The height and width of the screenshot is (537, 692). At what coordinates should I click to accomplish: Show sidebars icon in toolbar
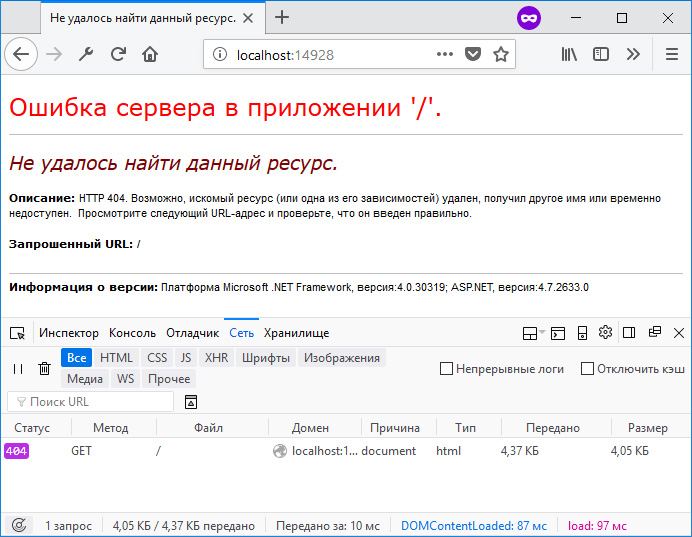coord(601,54)
